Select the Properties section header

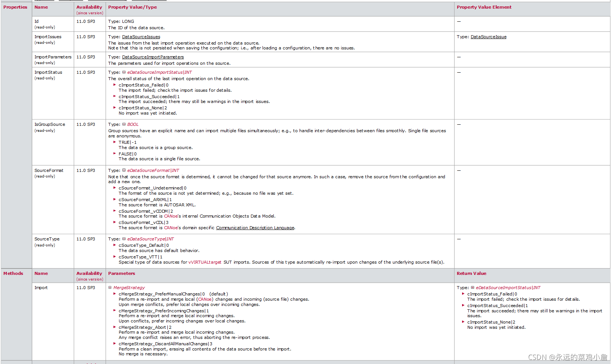pos(15,7)
